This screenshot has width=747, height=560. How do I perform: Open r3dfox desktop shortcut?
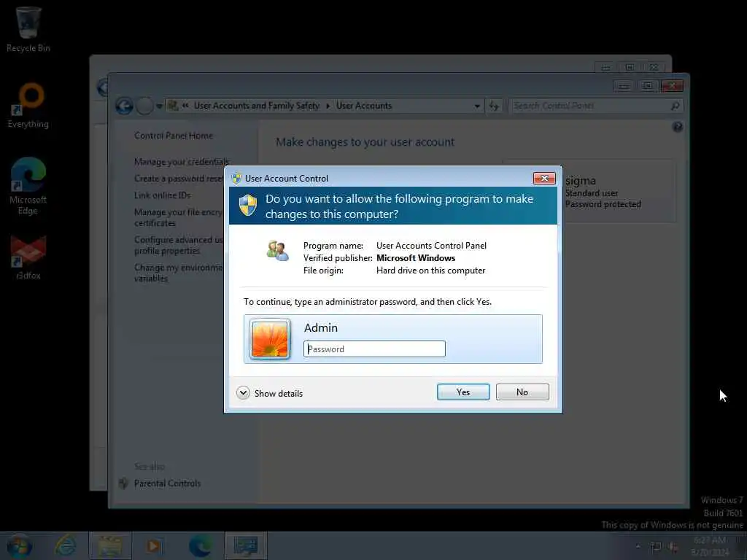point(28,257)
